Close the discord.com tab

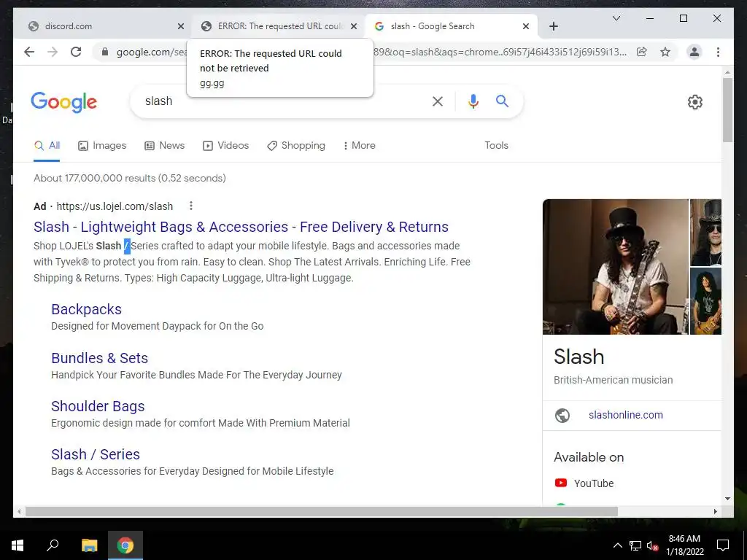tap(181, 26)
